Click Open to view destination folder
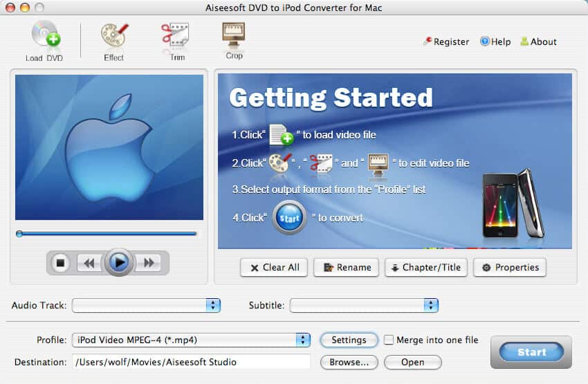Image resolution: width=588 pixels, height=384 pixels. tap(413, 363)
